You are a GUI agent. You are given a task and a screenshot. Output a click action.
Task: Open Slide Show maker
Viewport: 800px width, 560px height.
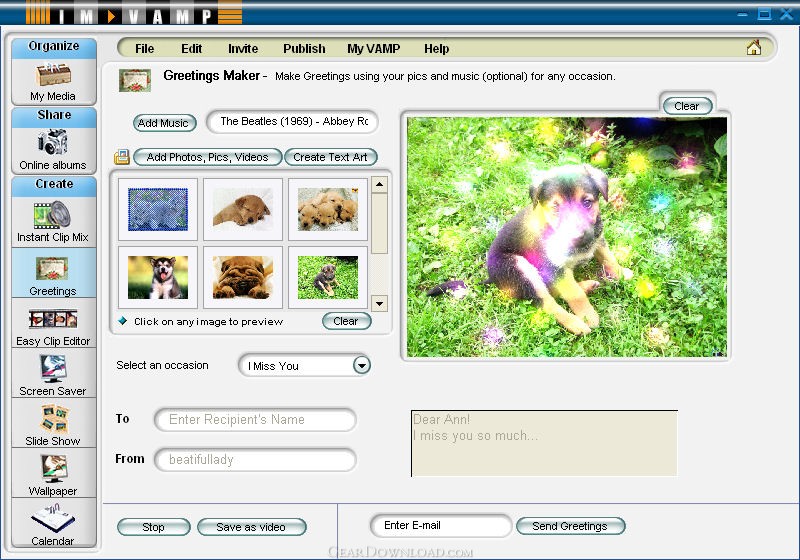tap(53, 424)
